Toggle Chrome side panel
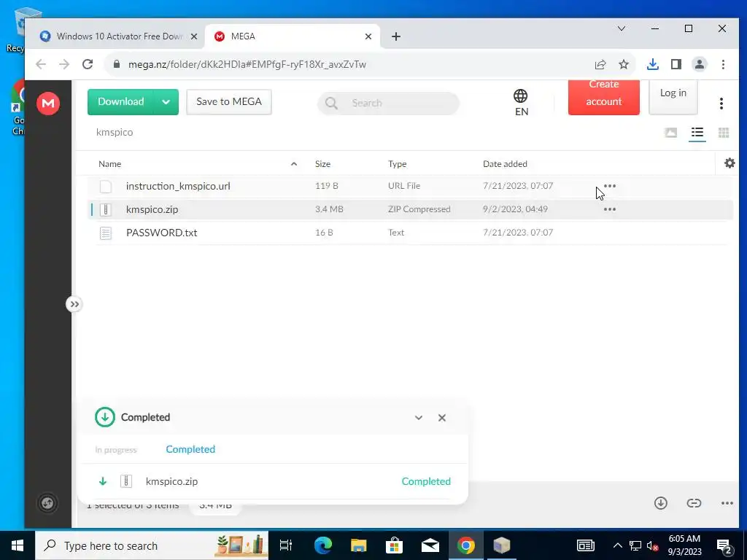The width and height of the screenshot is (747, 560). 676,64
